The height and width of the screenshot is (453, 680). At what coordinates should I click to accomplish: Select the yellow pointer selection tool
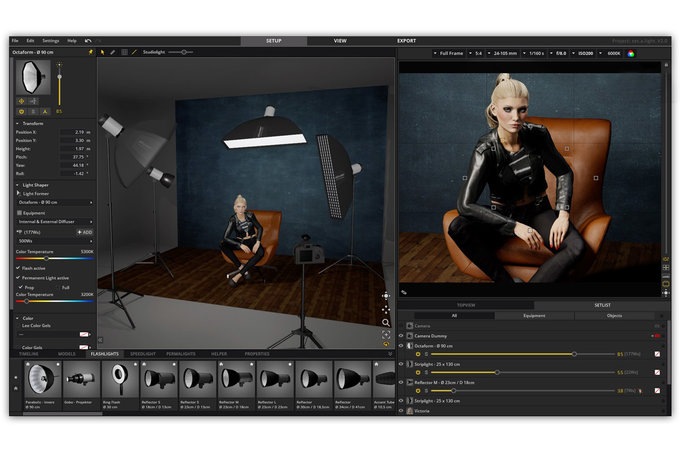tap(102, 52)
